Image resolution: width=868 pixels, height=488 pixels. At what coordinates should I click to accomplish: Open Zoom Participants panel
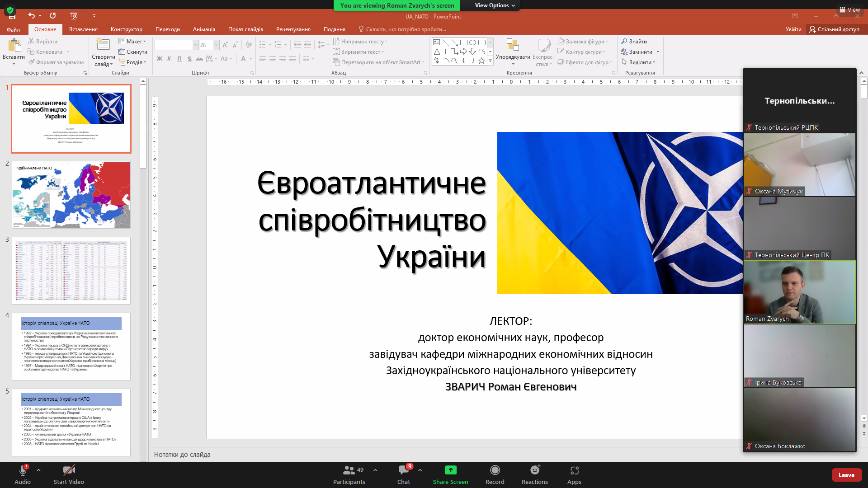click(349, 475)
